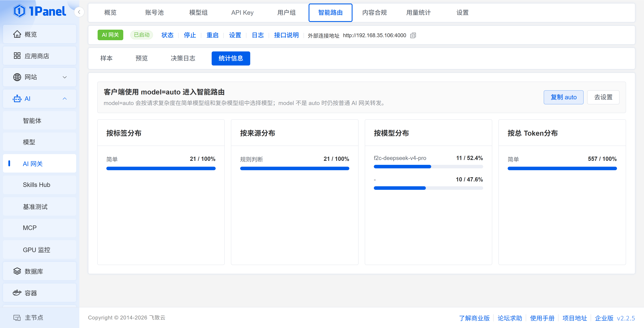
Task: Click 停止 to stop the gateway
Action: tap(190, 35)
